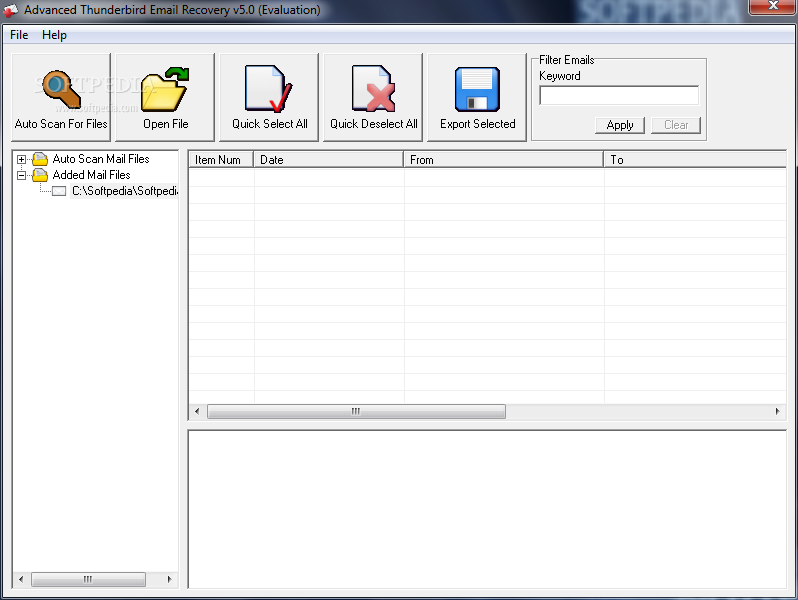Close the Advanced Thunderbird Email Recovery window

(x=773, y=6)
